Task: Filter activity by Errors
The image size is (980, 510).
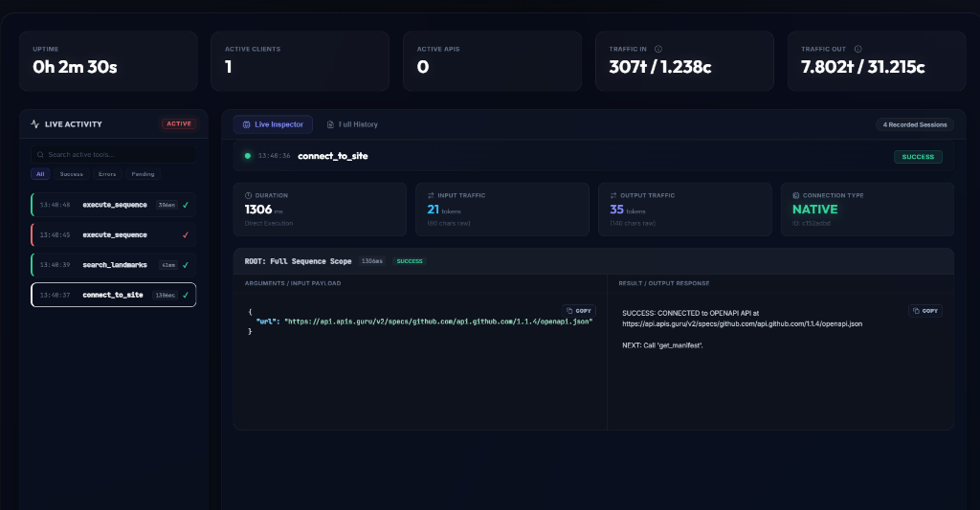Action: pyautogui.click(x=107, y=174)
